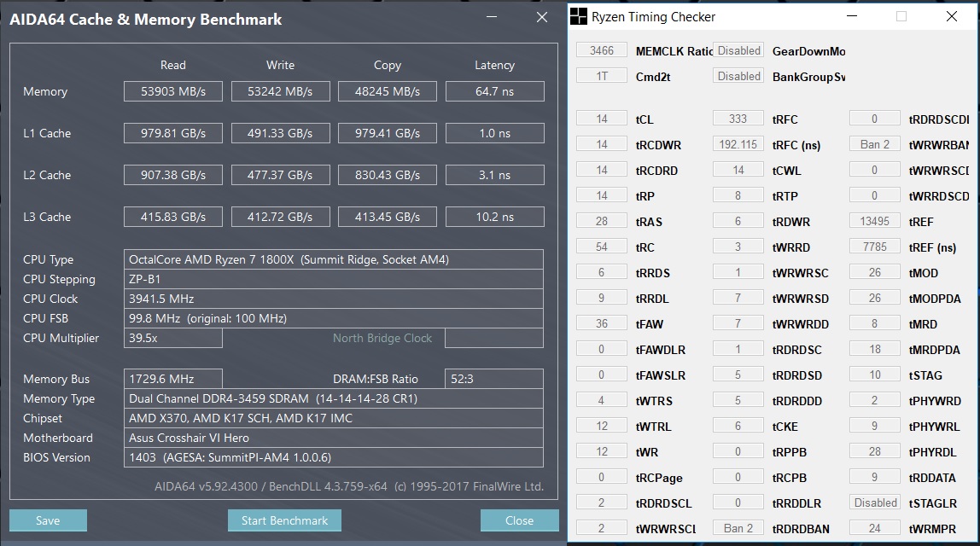Click the AIDA64 version copyright text
The width and height of the screenshot is (980, 546).
(349, 486)
